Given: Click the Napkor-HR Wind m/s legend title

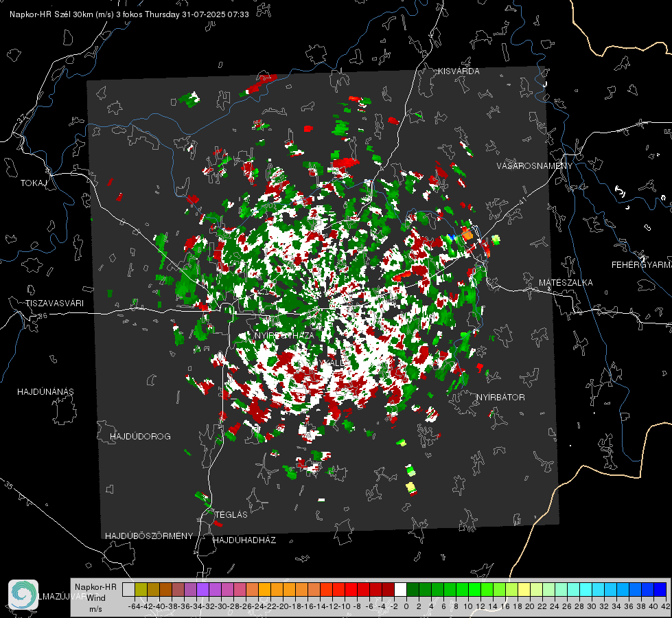Looking at the screenshot, I should 95,598.
